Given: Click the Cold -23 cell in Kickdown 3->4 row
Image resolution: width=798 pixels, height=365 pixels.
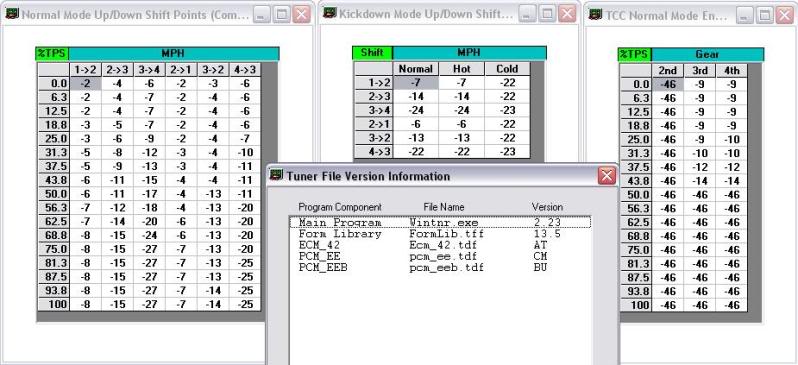Looking at the screenshot, I should [x=507, y=110].
